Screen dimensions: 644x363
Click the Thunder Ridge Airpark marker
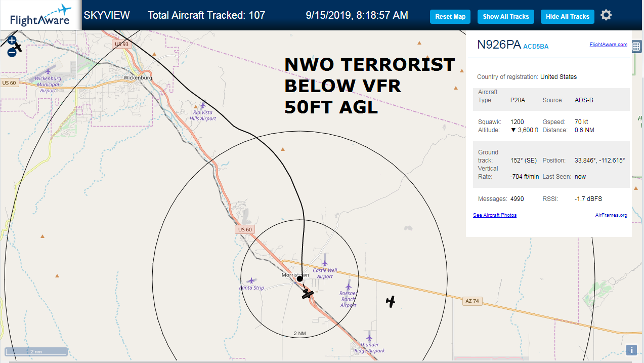coord(369,337)
